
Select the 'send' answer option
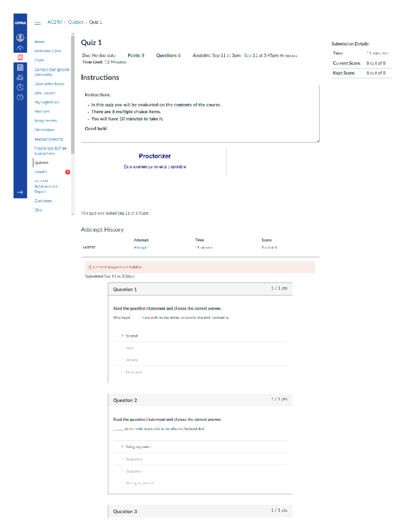pyautogui.click(x=122, y=348)
